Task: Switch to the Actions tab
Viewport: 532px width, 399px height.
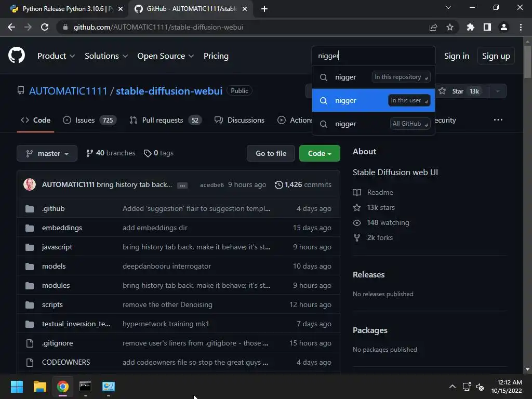Action: tap(295, 120)
